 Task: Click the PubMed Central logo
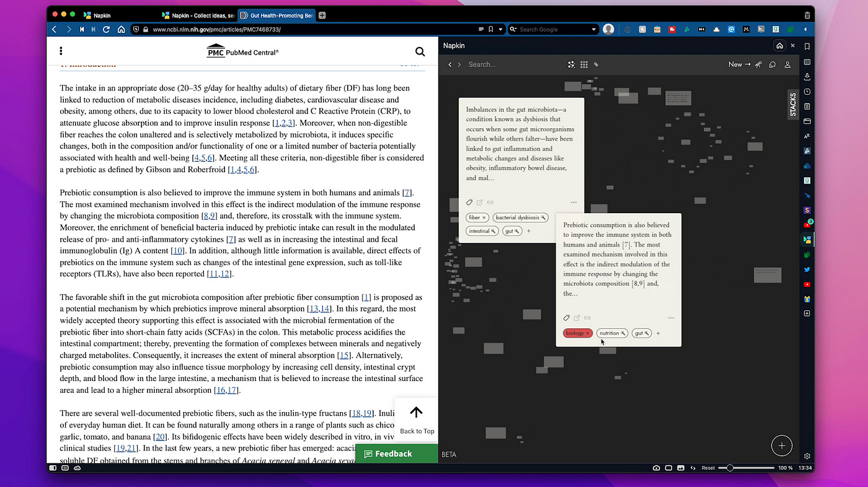(x=242, y=51)
